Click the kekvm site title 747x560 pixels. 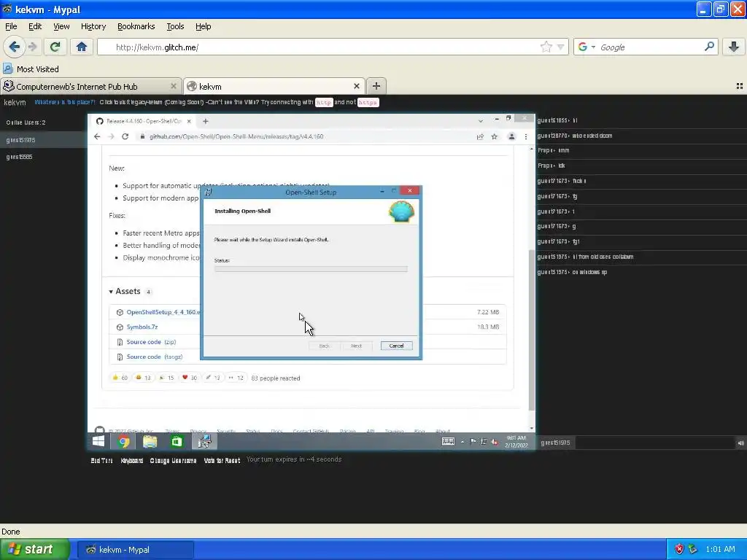[15, 102]
